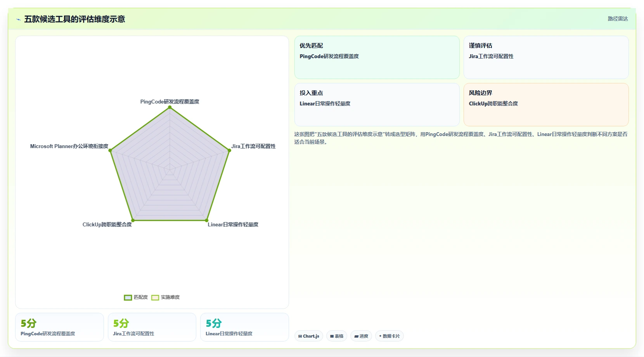The width and height of the screenshot is (644, 357).
Task: Click the radar point at Linear日常操作轻量度
Action: (207, 221)
